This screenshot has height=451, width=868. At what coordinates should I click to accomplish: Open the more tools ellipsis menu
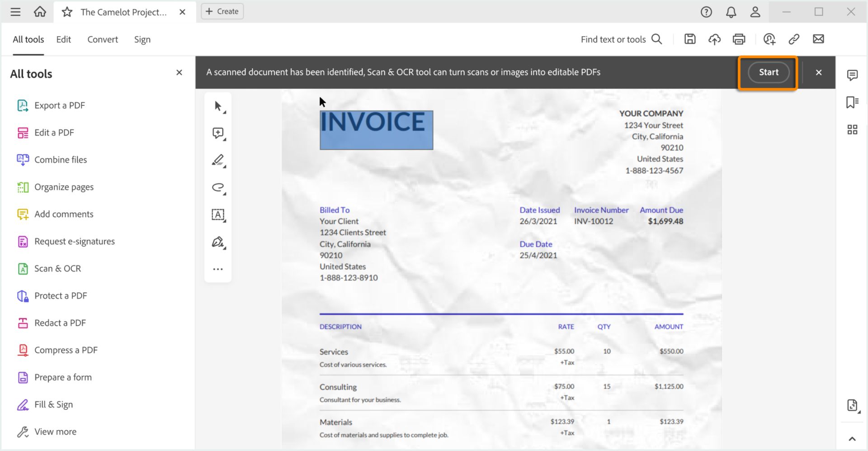click(x=217, y=269)
